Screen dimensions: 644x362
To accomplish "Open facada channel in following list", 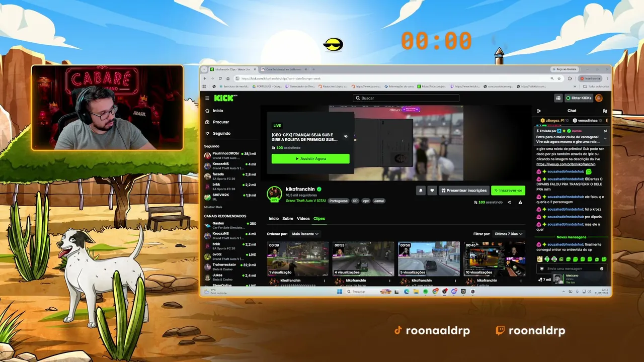I will [x=230, y=176].
